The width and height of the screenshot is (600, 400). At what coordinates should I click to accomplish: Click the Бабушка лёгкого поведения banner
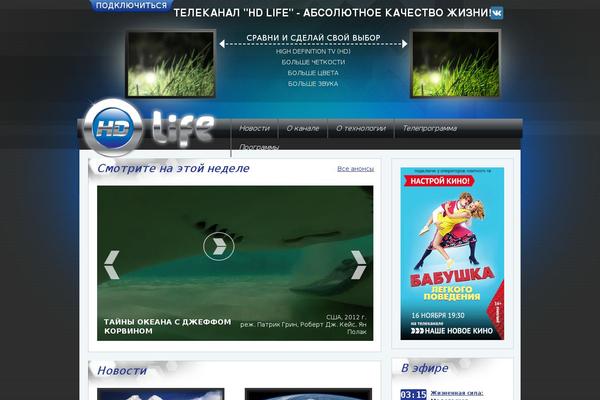pyautogui.click(x=452, y=253)
